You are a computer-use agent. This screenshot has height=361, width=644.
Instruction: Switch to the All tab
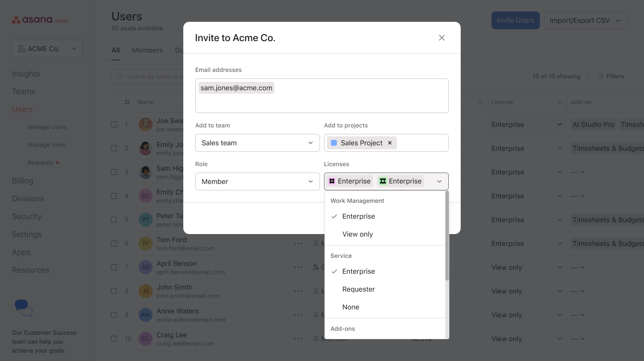tap(115, 50)
